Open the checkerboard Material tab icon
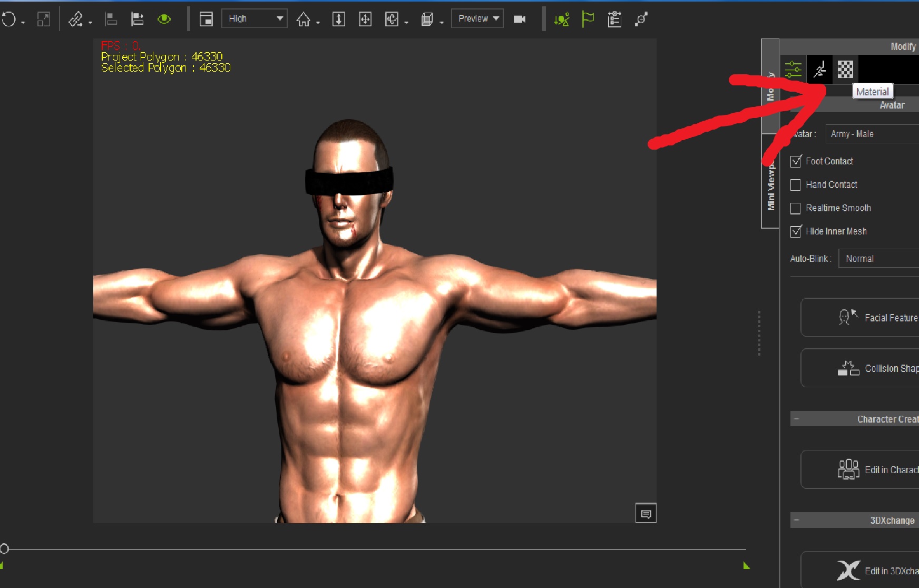The width and height of the screenshot is (919, 588). 845,70
